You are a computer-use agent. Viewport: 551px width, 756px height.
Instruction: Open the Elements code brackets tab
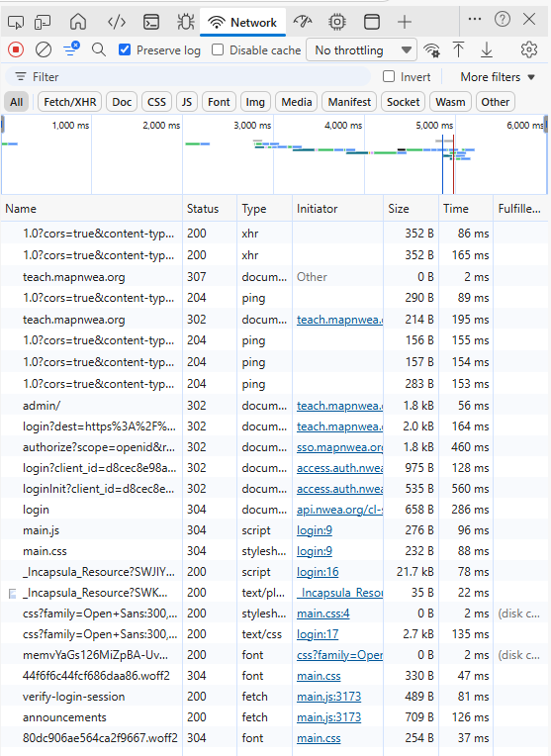pos(117,22)
